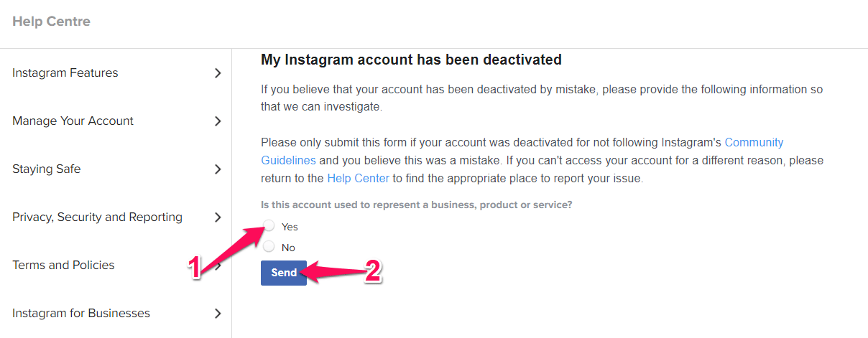Screen dimensions: 868x338
Task: Select Privacy, Security and Reporting label
Action: [97, 217]
